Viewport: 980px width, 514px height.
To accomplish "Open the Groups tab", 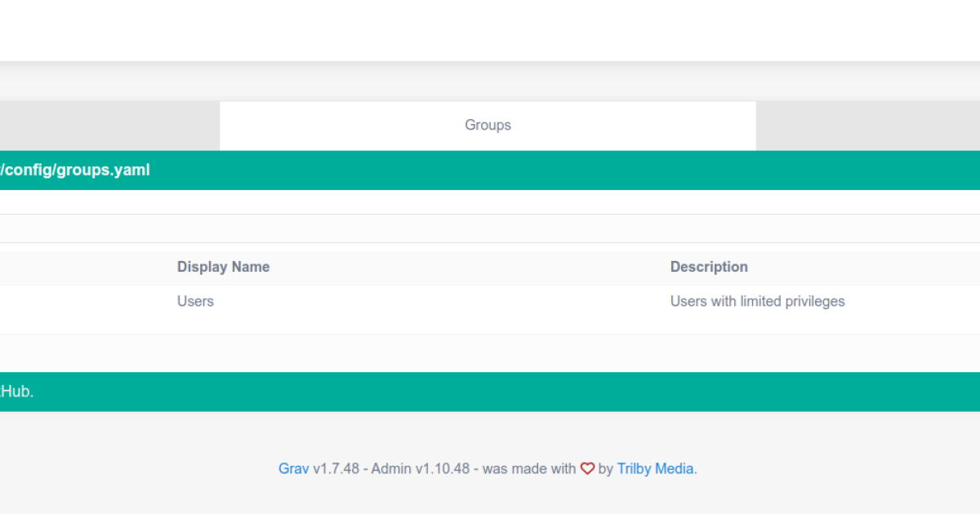I will [x=488, y=126].
